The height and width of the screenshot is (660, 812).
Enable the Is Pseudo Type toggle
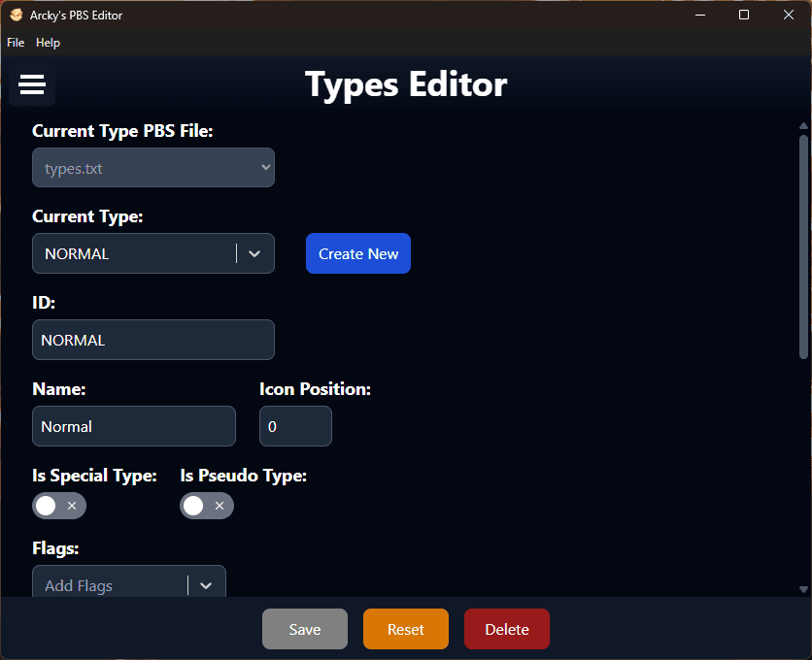tap(207, 506)
